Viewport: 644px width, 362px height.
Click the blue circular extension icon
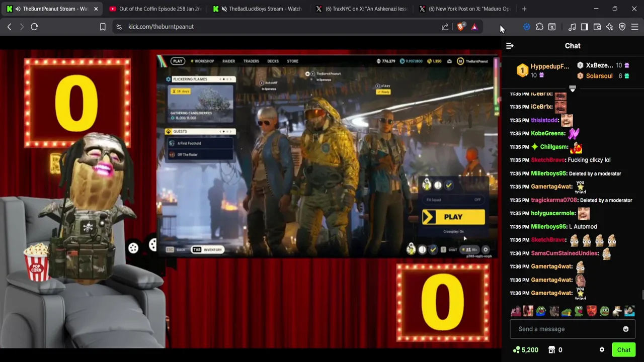[x=526, y=27]
